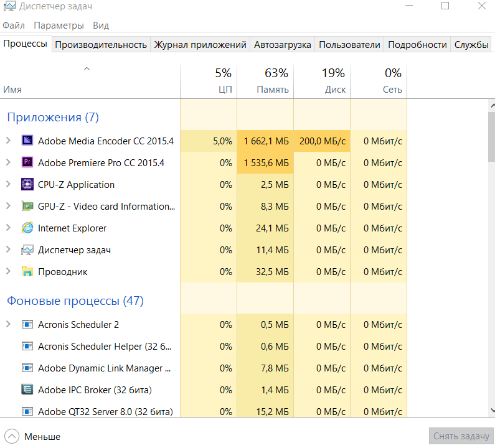Click the Acronis Scheduler Helper icon
The height and width of the screenshot is (448, 495).
(27, 346)
